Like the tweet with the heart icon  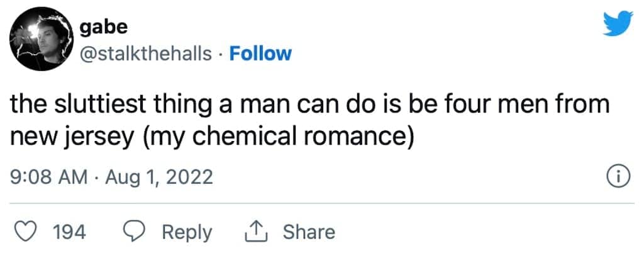click(x=25, y=232)
